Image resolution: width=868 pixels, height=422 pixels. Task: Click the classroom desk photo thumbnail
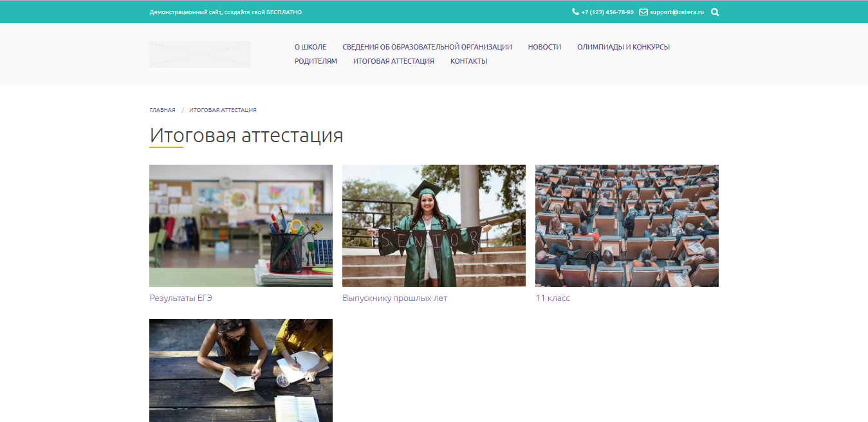241,225
